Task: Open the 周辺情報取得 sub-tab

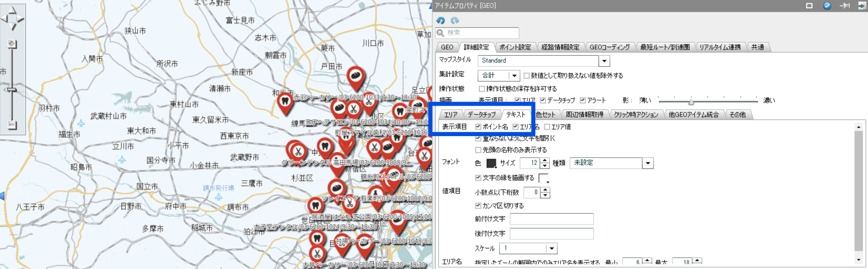Action: point(584,115)
